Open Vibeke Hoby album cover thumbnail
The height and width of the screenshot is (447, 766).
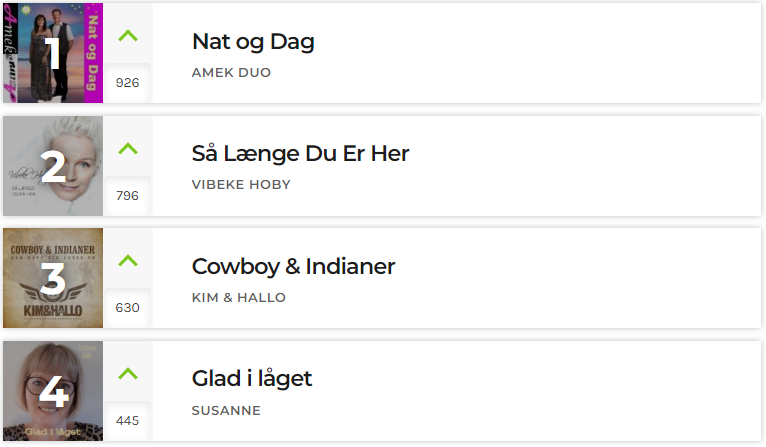point(53,166)
